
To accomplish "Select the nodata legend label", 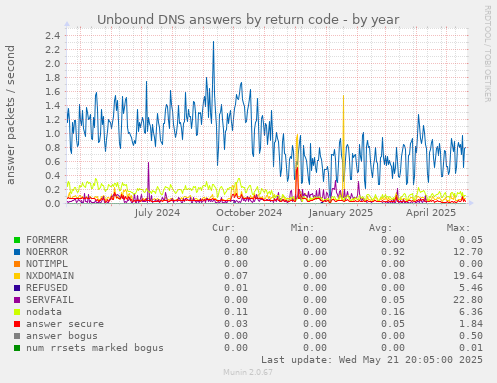I will click(44, 312).
